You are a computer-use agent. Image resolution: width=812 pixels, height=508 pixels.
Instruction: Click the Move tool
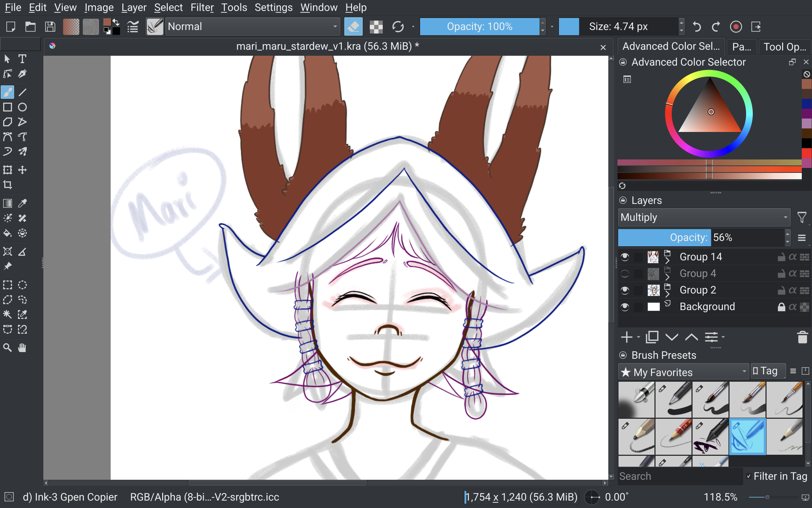point(22,170)
